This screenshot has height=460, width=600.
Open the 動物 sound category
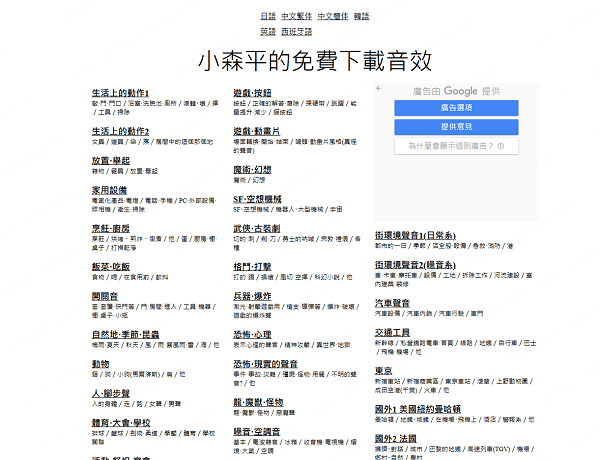coord(100,364)
